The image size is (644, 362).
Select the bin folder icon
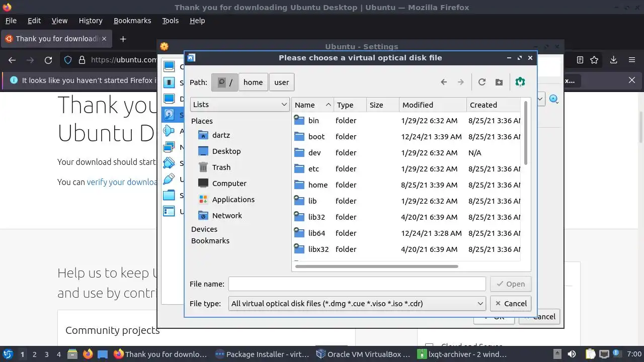299,120
